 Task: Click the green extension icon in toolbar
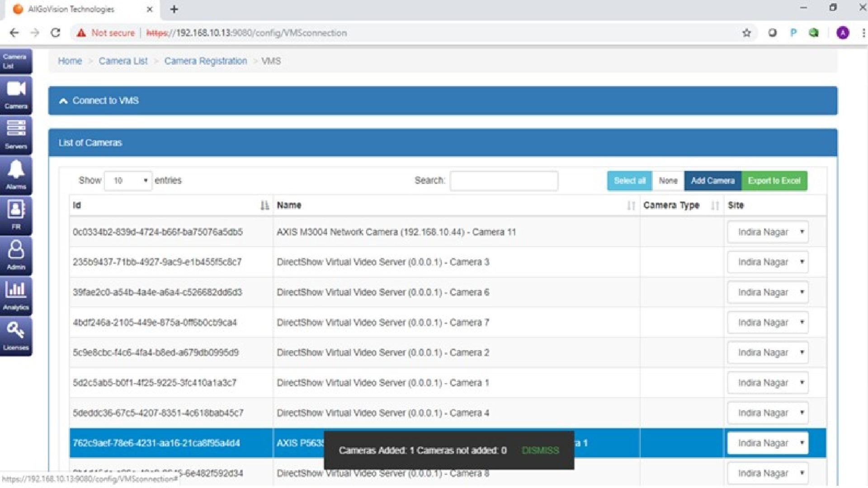[814, 33]
